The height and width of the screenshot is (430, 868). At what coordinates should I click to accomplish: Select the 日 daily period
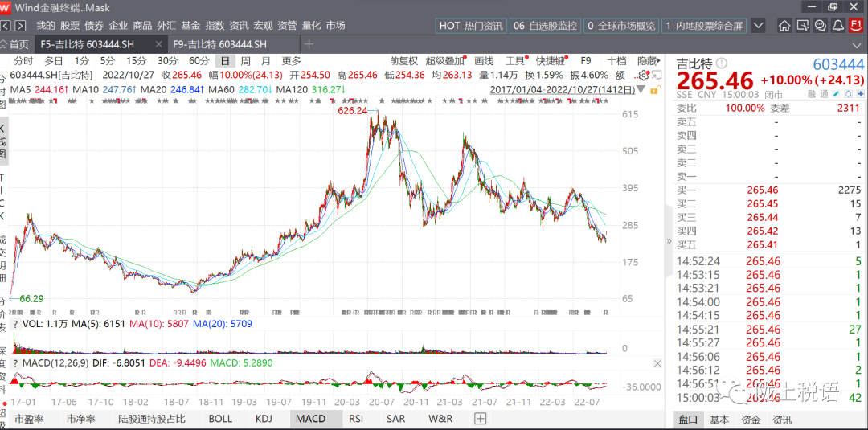click(225, 61)
